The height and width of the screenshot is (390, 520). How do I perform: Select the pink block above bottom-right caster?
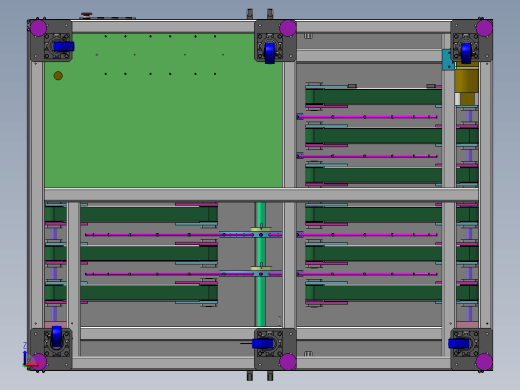[x=467, y=325]
